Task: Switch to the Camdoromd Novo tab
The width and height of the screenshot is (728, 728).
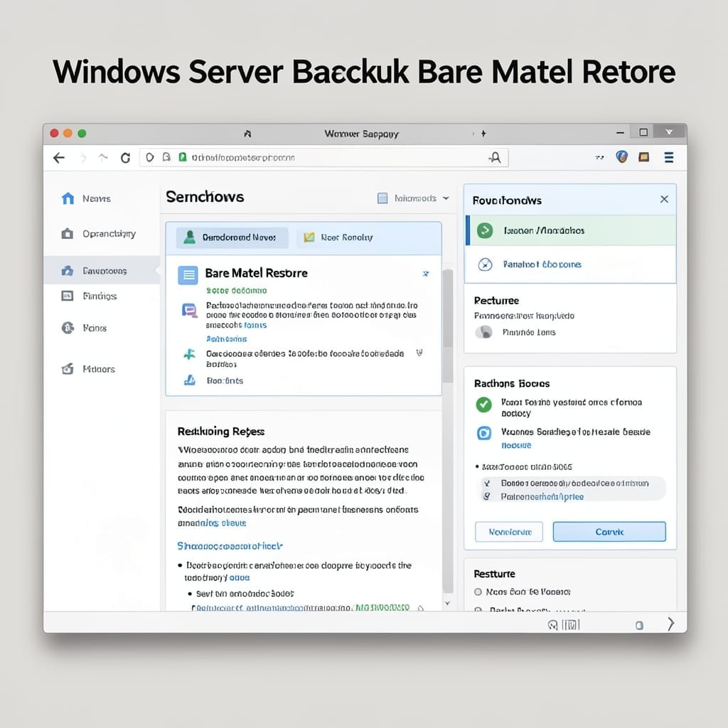Action: (232, 237)
